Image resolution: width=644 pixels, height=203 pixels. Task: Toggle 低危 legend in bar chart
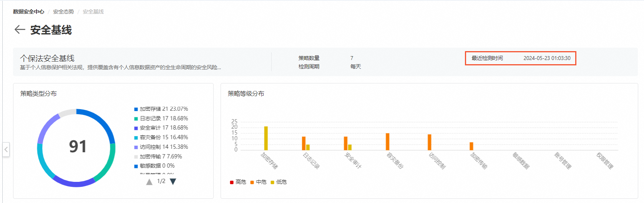coord(279,182)
